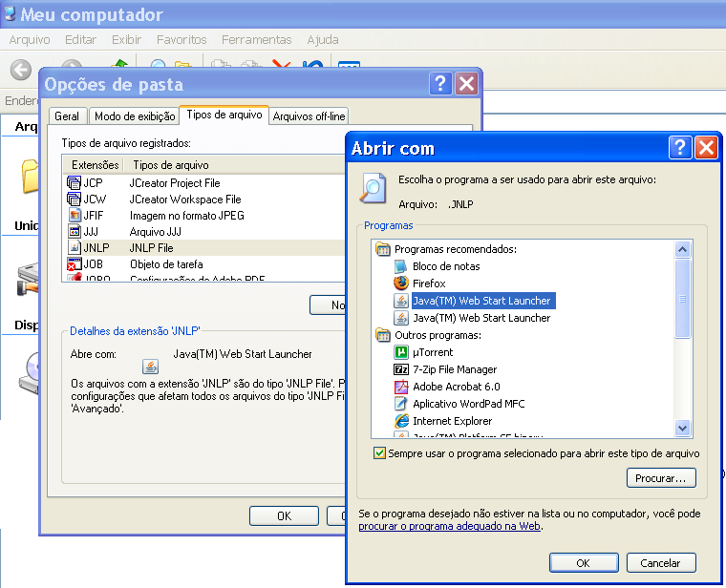The image size is (726, 588).
Task: Select the JNLP File row
Action: pos(204,248)
